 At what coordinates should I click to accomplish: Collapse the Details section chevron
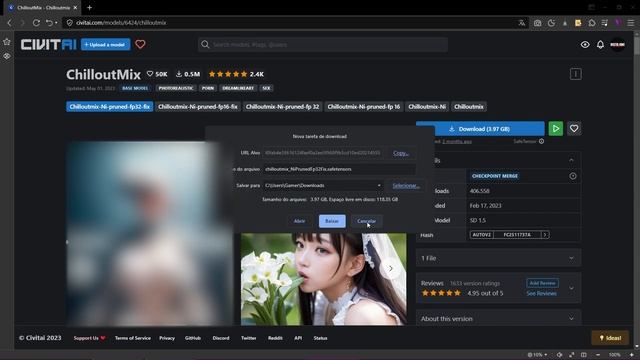[571, 160]
